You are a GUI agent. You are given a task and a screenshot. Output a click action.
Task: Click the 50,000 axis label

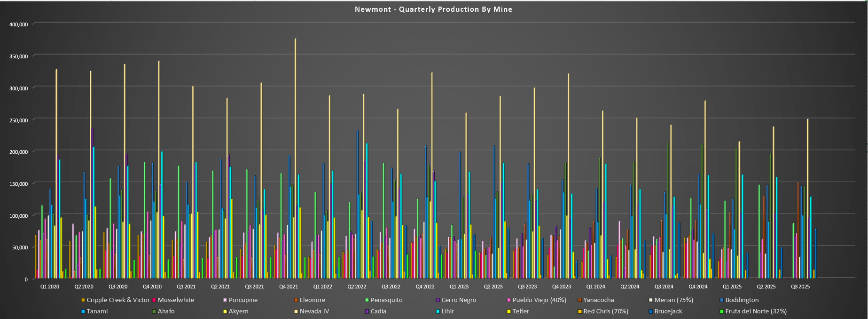coord(21,247)
